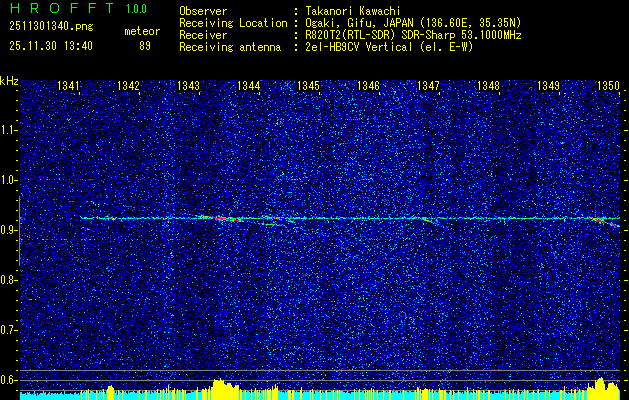The image size is (629, 400).
Task: Click the red meteor echo near 1343
Action: click(x=223, y=218)
